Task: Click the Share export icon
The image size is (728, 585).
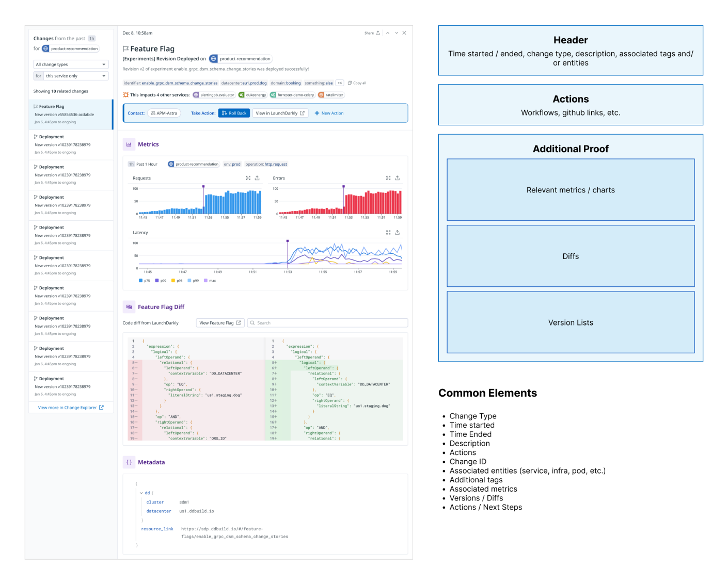Action: click(378, 32)
